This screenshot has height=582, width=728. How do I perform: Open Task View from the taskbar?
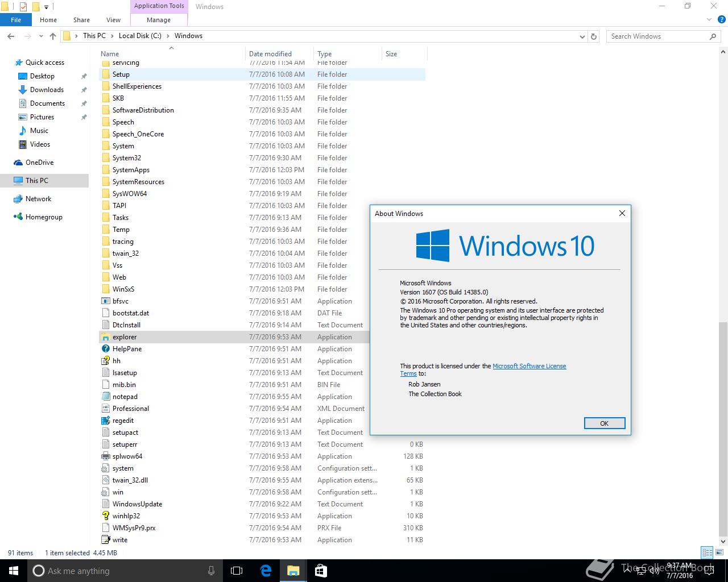237,571
